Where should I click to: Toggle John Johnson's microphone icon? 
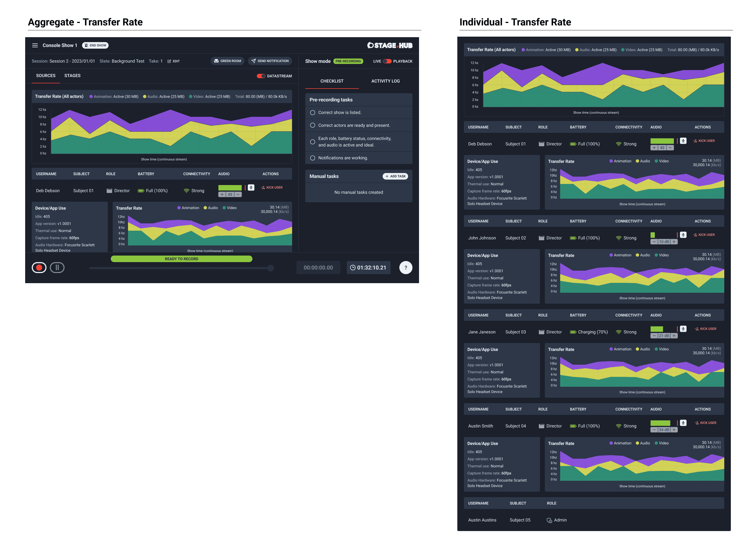(683, 235)
